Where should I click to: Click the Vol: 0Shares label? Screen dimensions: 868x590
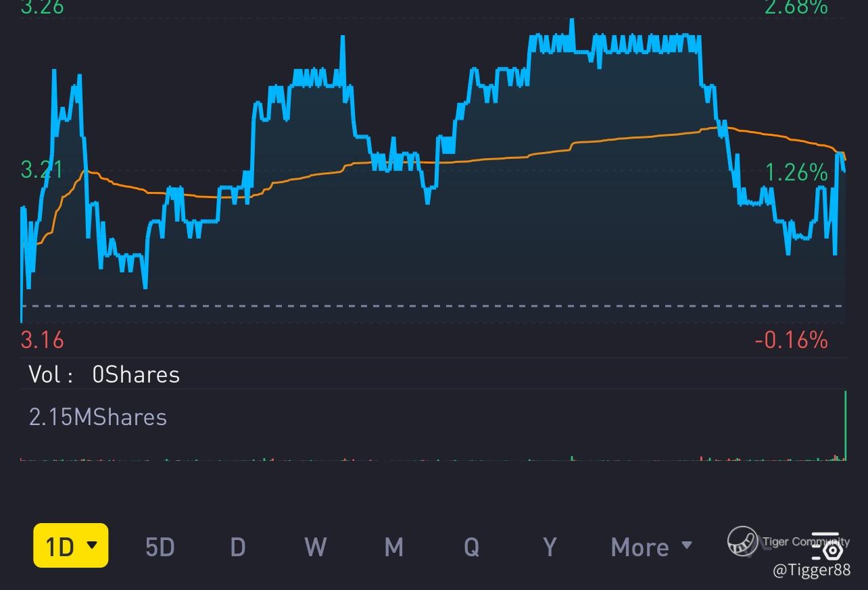(104, 374)
